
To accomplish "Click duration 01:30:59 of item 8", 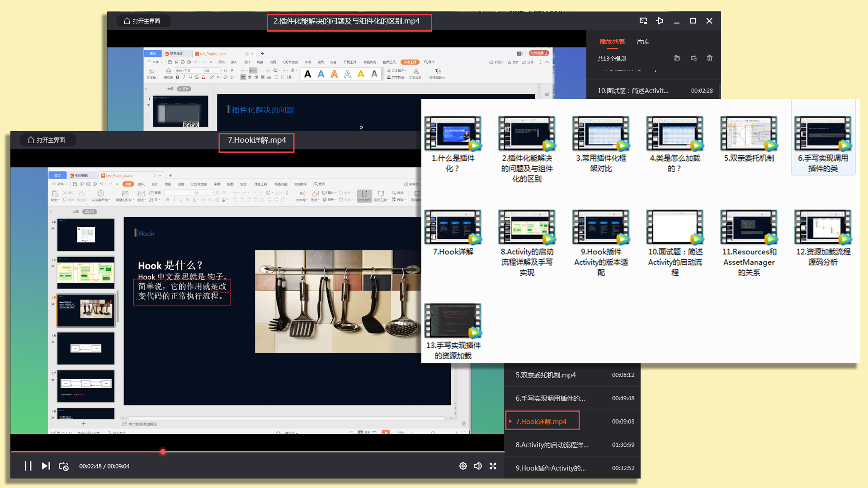I will 623,445.
